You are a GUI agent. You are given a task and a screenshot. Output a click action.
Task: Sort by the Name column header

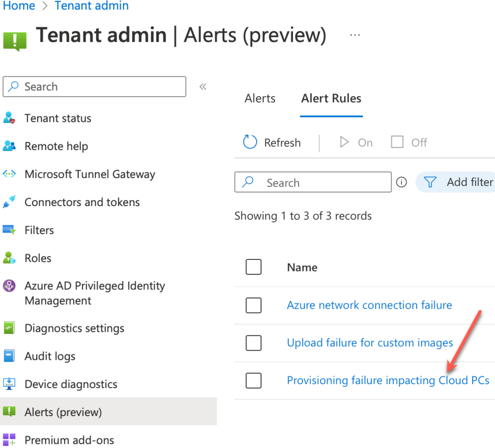(x=302, y=268)
